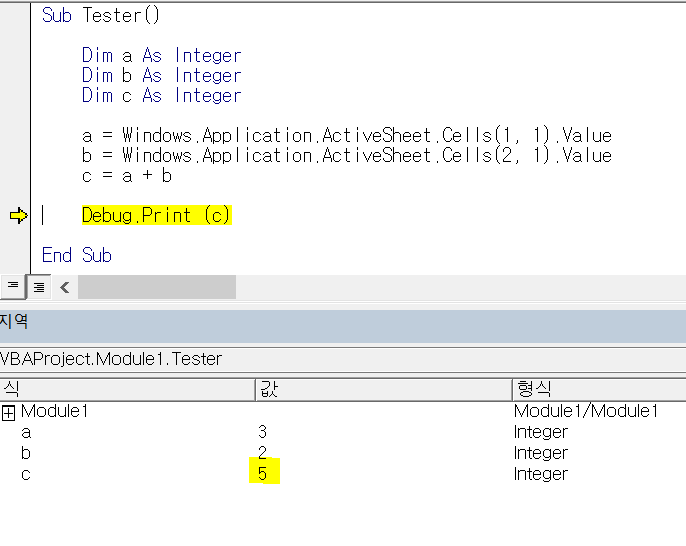Select variable a row in Locals list
The height and width of the screenshot is (546, 686).
pyautogui.click(x=343, y=432)
